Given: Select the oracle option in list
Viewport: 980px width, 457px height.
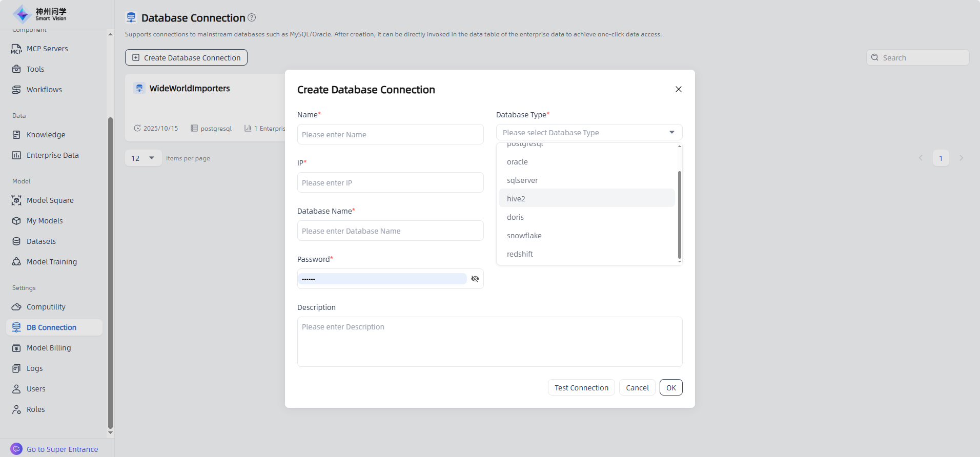Looking at the screenshot, I should tap(517, 162).
